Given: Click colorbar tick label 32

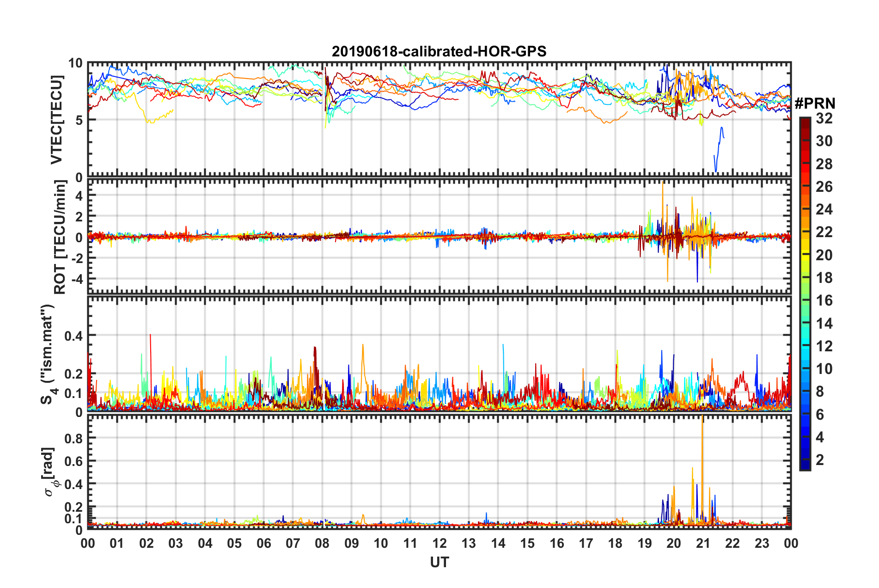Looking at the screenshot, I should coord(824,118).
